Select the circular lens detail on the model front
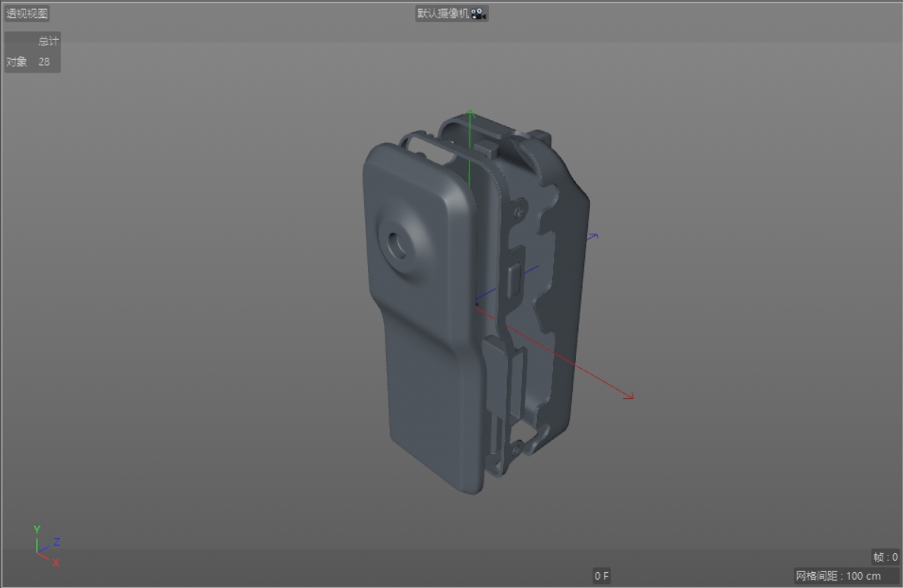Viewport: 903px width, 588px height. click(399, 246)
